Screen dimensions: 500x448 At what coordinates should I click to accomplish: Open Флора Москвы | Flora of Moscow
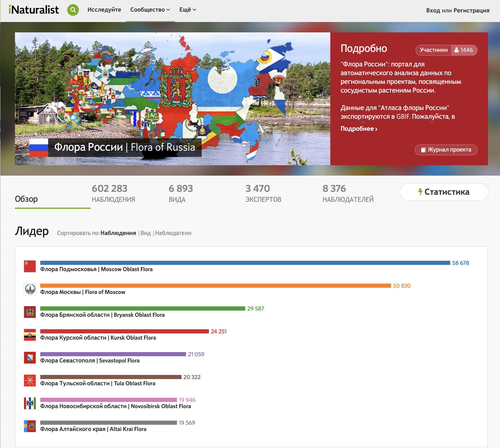(x=83, y=292)
